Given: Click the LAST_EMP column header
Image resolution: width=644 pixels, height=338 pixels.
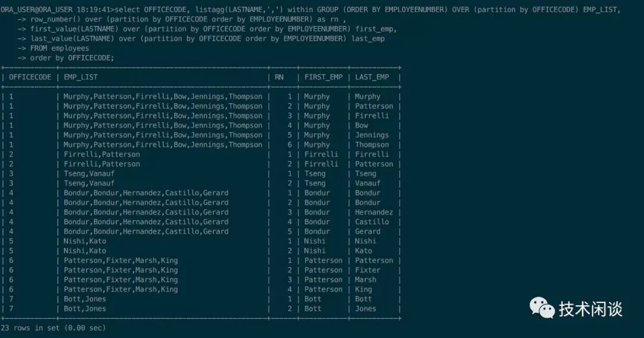Looking at the screenshot, I should pos(372,77).
